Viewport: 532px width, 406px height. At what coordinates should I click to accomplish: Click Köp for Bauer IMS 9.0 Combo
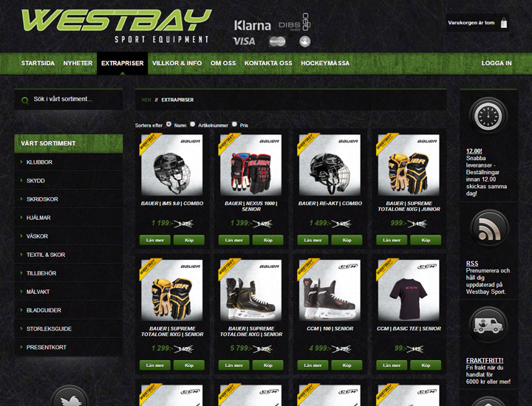(189, 240)
